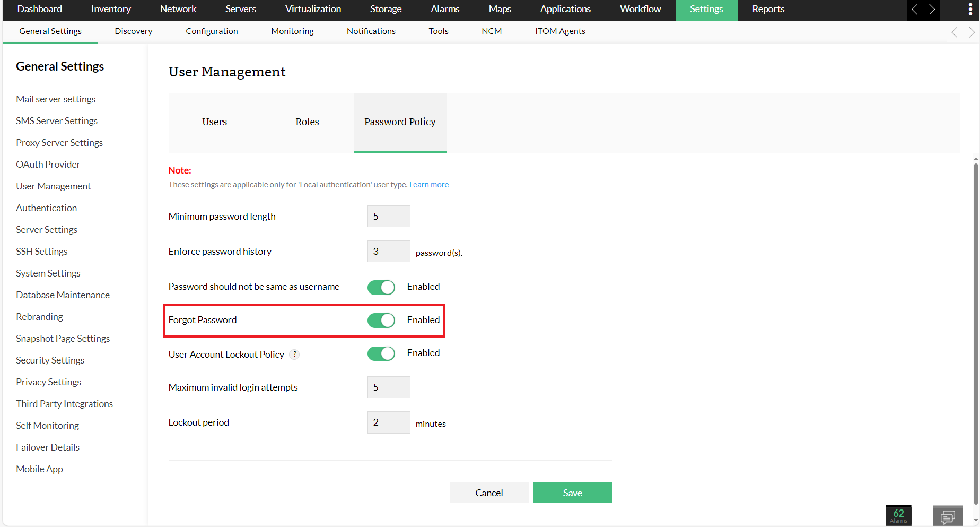The width and height of the screenshot is (980, 527).
Task: Open Authentication settings
Action: point(47,208)
